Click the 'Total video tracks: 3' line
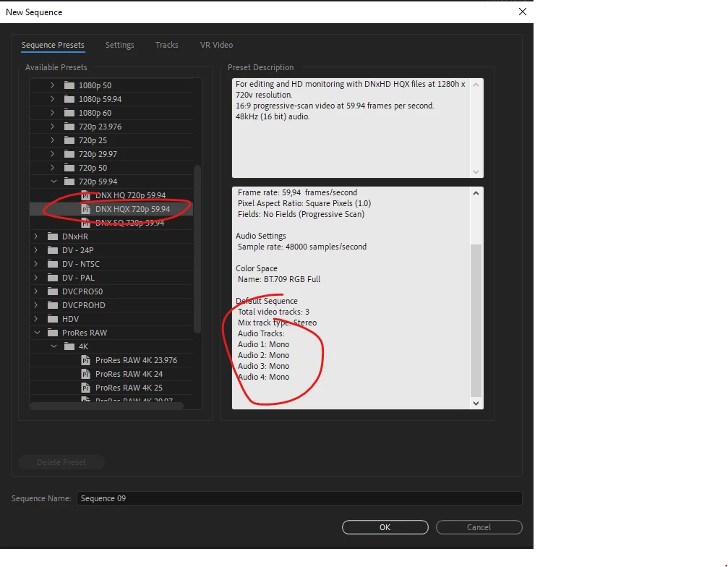 [273, 312]
